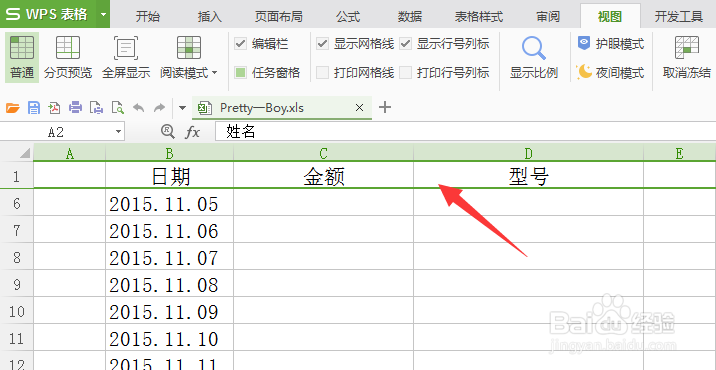The image size is (716, 370).
Task: Click Unfreeze Panes (取消冻结)
Action: 687,57
